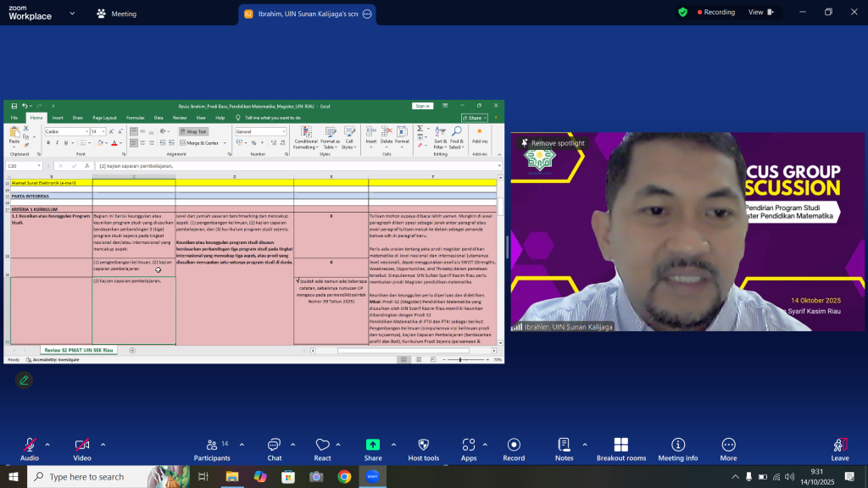Click Remove spotlight on the video
This screenshot has height=488, width=868.
pyautogui.click(x=553, y=143)
